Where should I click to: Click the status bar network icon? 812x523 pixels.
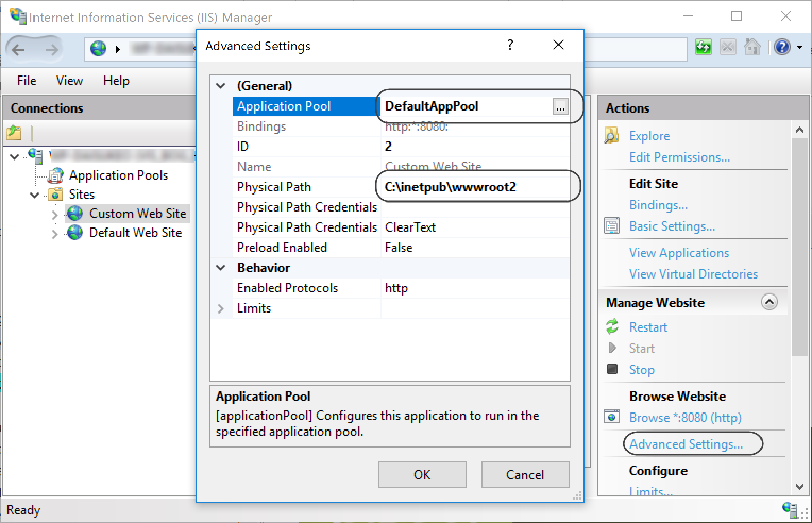click(790, 510)
